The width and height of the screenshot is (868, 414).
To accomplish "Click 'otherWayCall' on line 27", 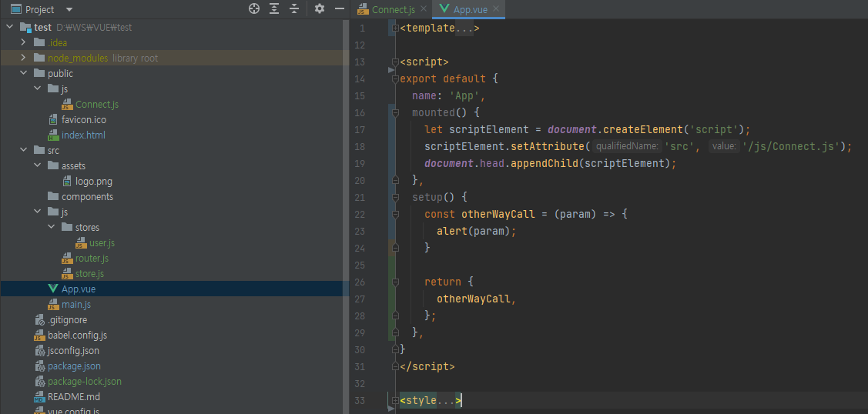I will [474, 299].
